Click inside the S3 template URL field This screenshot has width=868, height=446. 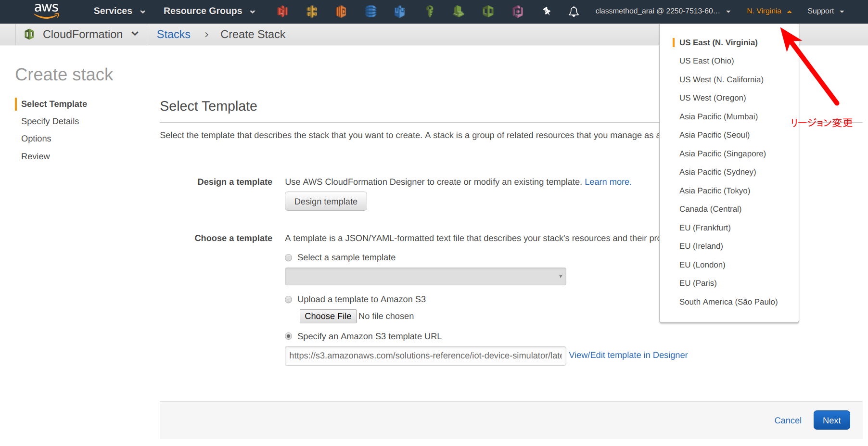(x=425, y=356)
